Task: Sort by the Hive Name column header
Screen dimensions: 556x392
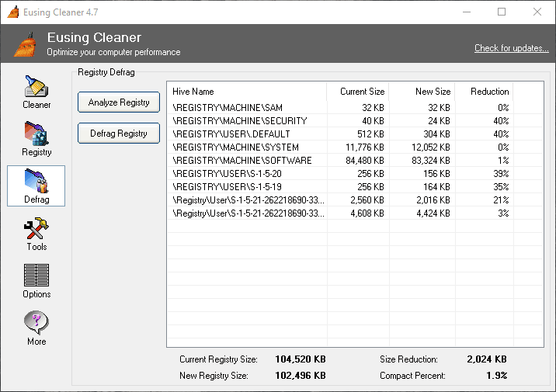Action: click(x=247, y=92)
